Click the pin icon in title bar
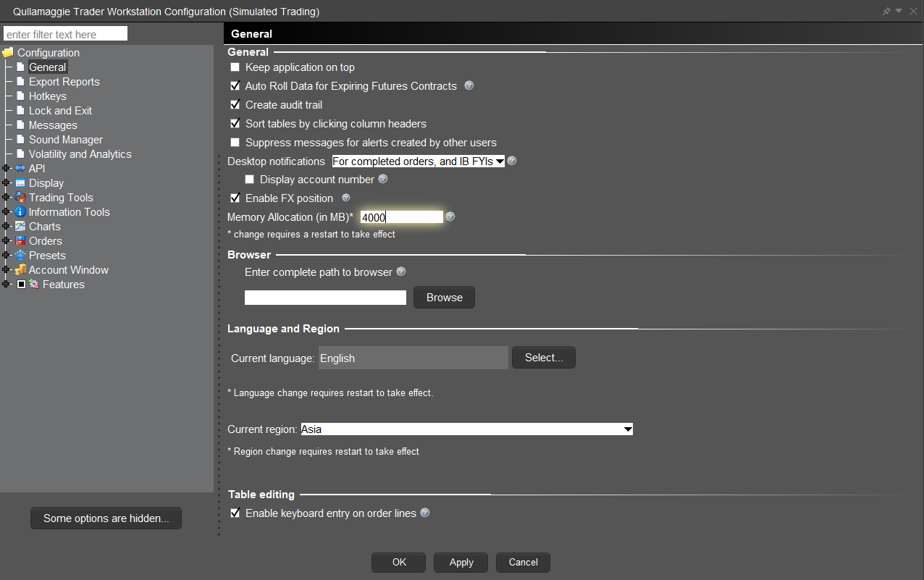This screenshot has width=924, height=580. 886,12
